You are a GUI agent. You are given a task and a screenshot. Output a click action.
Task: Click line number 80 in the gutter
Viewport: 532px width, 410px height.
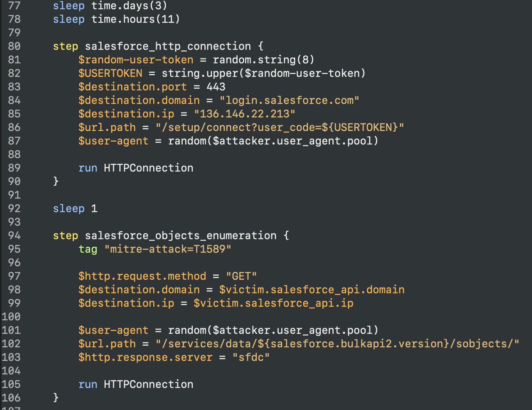click(x=14, y=46)
